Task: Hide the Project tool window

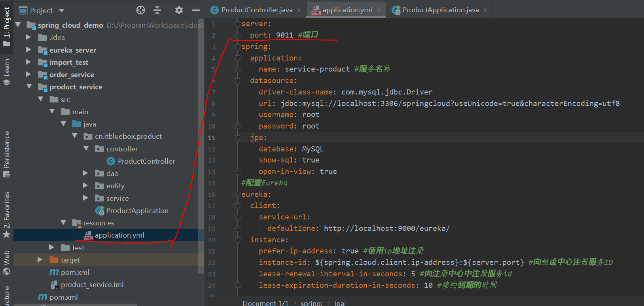Action: [x=196, y=10]
